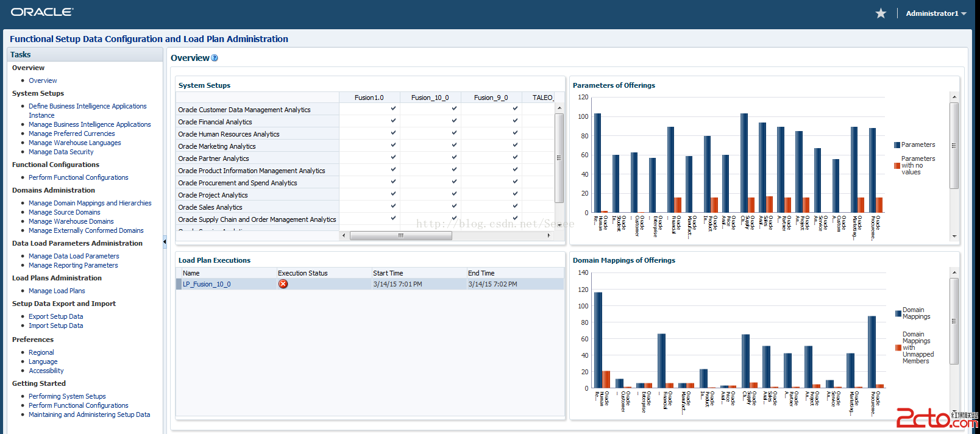Select the LP_Fusion_10_0 load plan row

pos(370,284)
